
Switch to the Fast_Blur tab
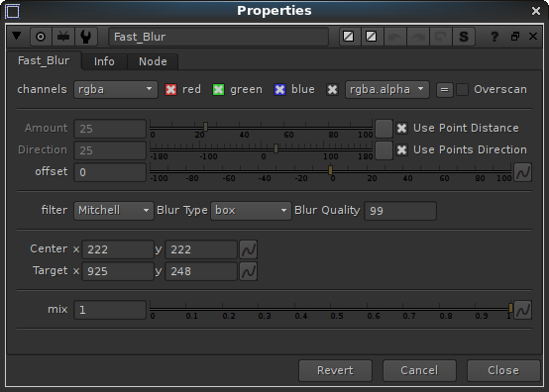click(x=44, y=60)
